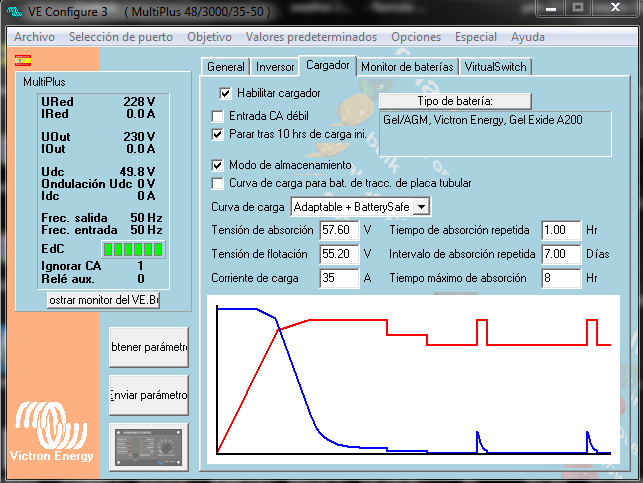Open the Archivo menu
Image resolution: width=643 pixels, height=483 pixels.
34,37
